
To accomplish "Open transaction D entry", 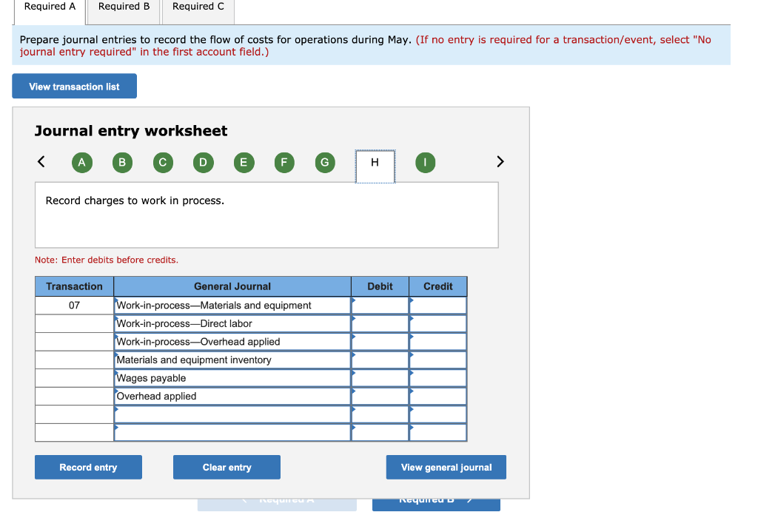I will pos(203,162).
